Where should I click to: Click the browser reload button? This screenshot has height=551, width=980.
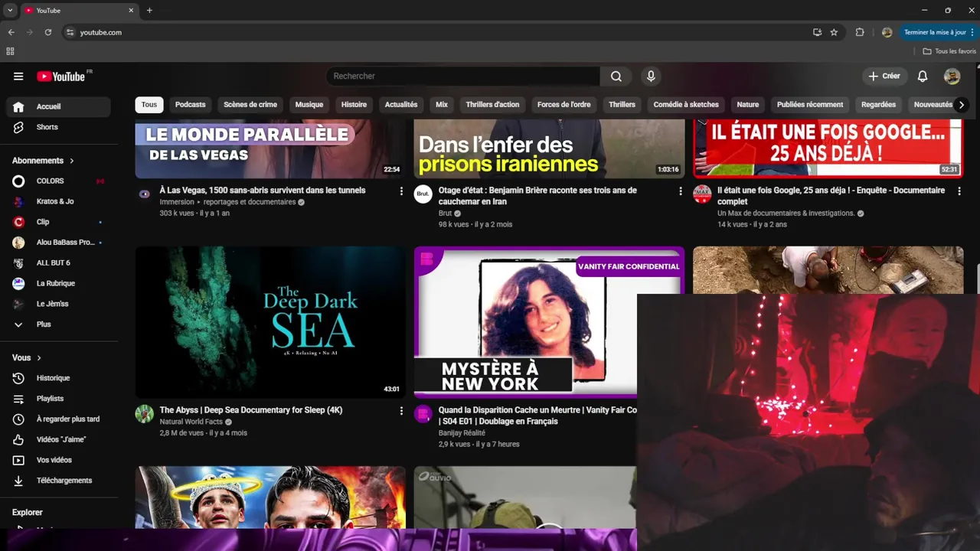[48, 32]
